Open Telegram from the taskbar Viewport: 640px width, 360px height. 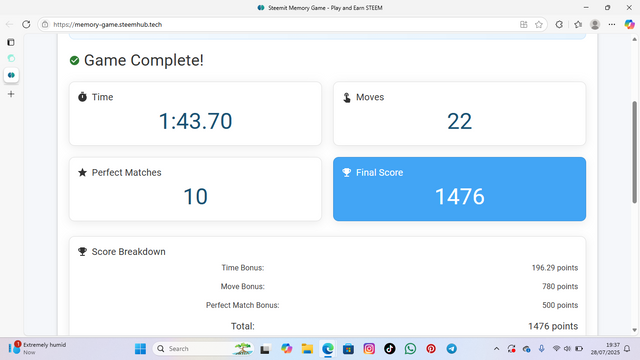pyautogui.click(x=451, y=349)
